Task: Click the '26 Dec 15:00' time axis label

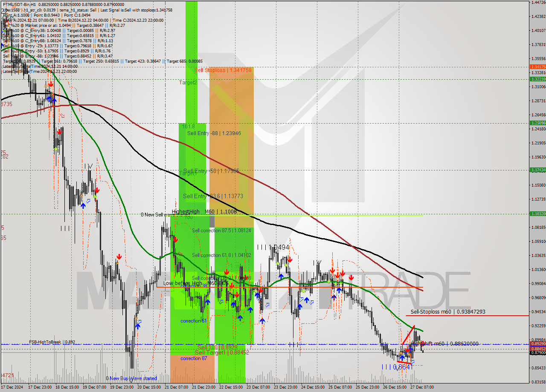Action: tap(395, 387)
